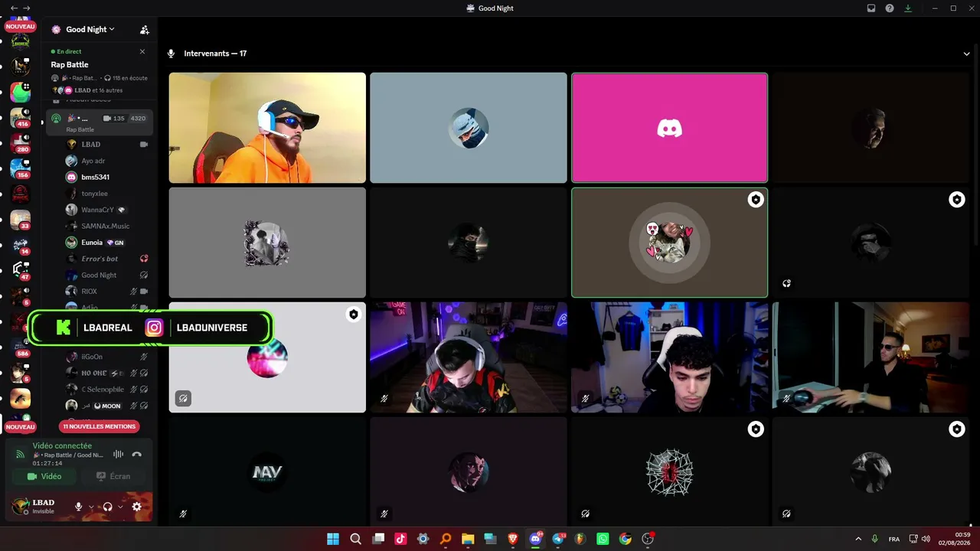Open the server with 586 notifications
Screen dimensions: 980x551
click(21, 347)
